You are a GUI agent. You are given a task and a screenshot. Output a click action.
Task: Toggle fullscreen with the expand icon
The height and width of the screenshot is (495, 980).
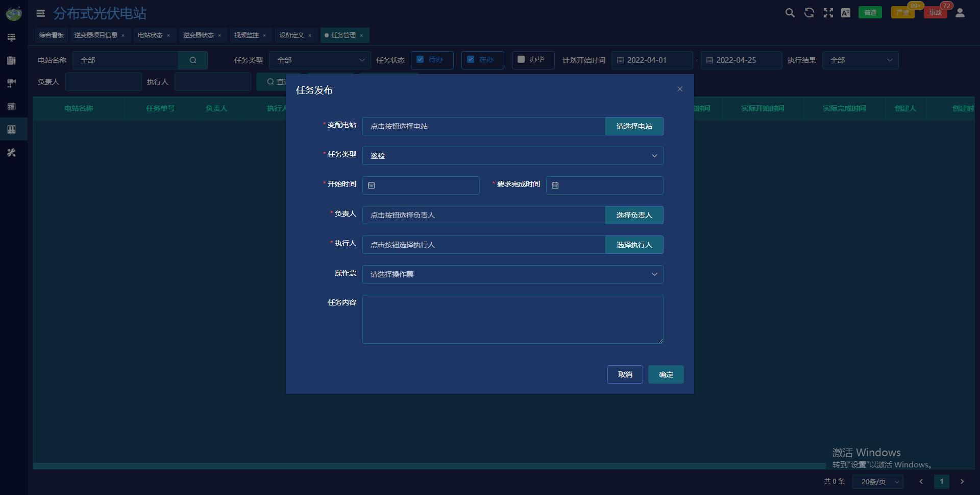pos(828,13)
